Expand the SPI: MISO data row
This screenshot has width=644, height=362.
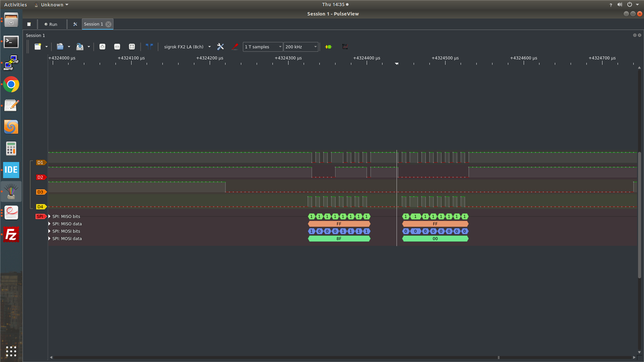click(x=49, y=224)
